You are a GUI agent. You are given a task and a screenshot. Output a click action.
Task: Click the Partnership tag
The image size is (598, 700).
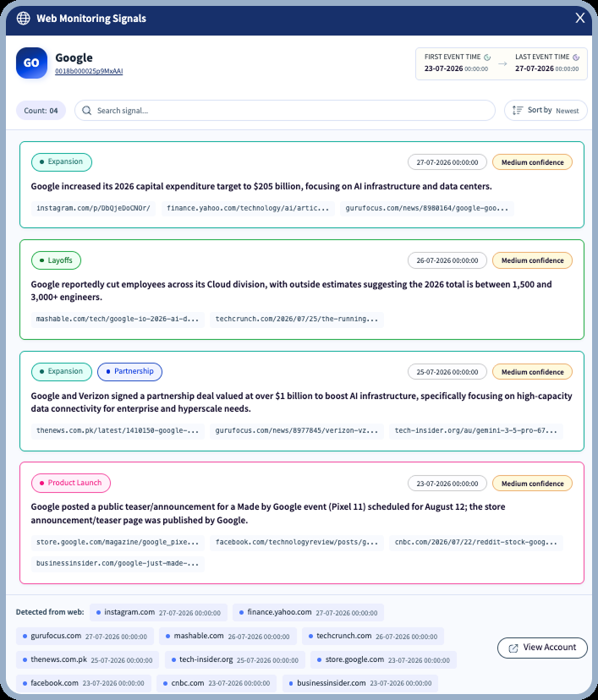[130, 371]
